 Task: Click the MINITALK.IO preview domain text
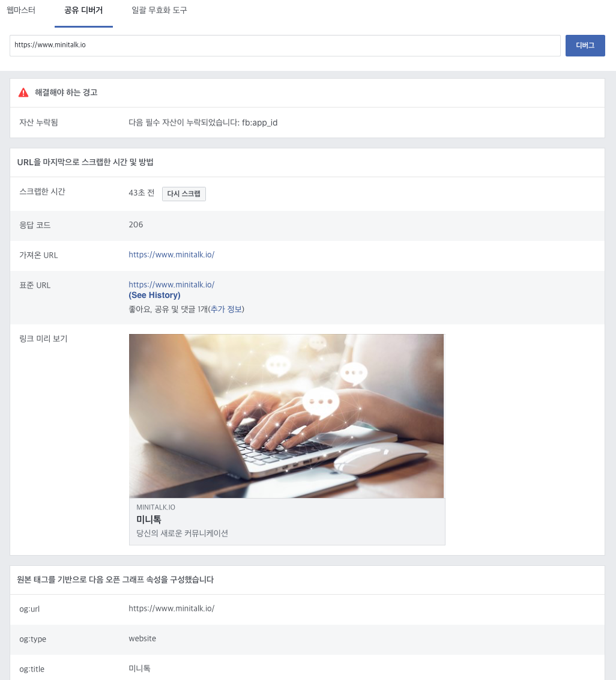[156, 507]
